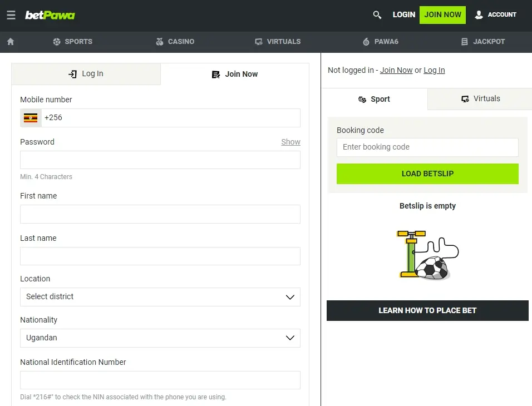Click the 'Mobile number' label

46,100
